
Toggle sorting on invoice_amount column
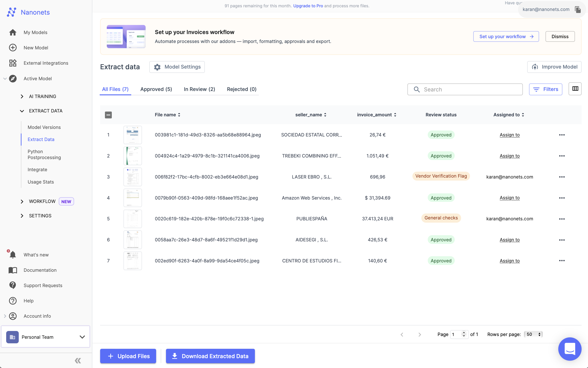(x=395, y=115)
